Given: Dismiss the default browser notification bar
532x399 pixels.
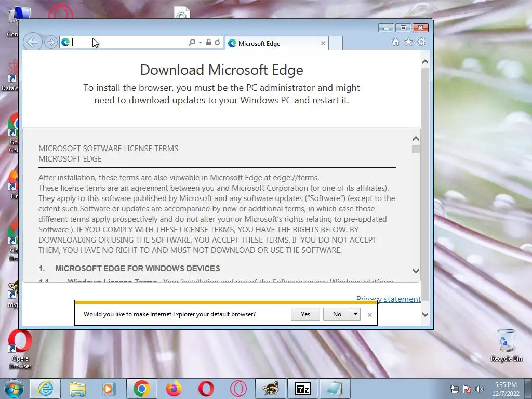Looking at the screenshot, I should tap(370, 315).
